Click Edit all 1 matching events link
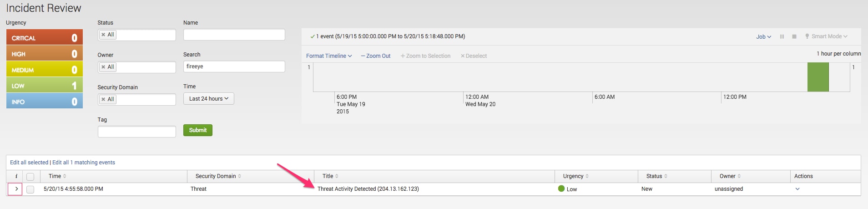The height and width of the screenshot is (209, 868). 84,163
